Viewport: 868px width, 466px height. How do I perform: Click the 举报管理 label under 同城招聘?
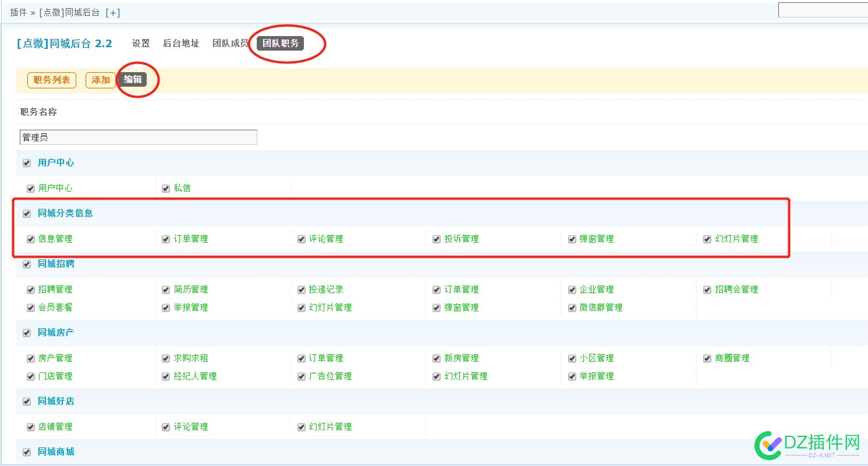191,308
